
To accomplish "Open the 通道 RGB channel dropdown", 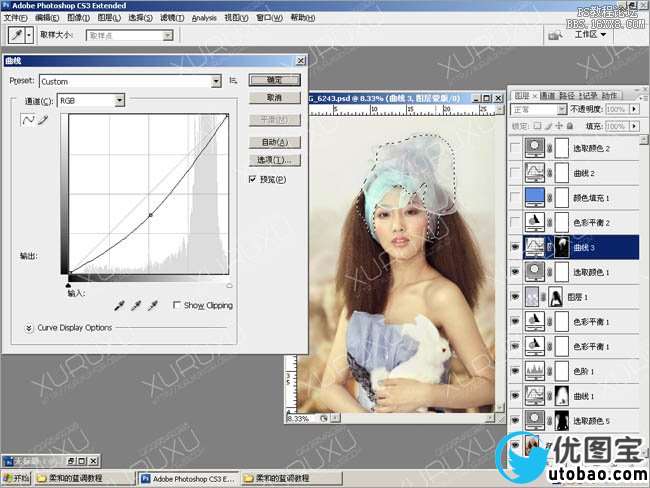I will click(x=119, y=100).
